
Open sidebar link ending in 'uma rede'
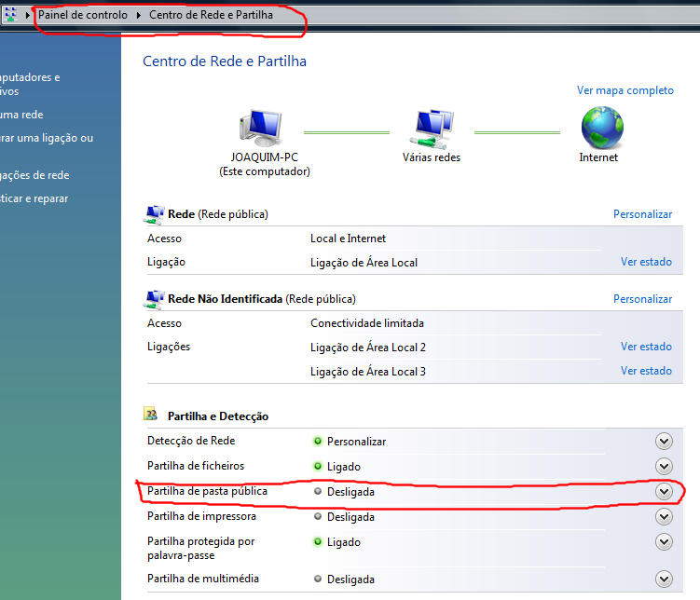[x=21, y=115]
